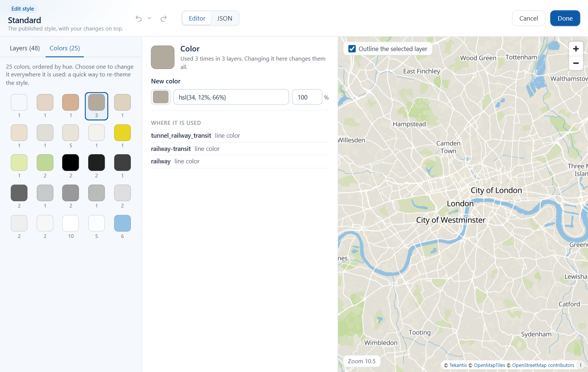Open the map attribution info icon

(x=581, y=365)
